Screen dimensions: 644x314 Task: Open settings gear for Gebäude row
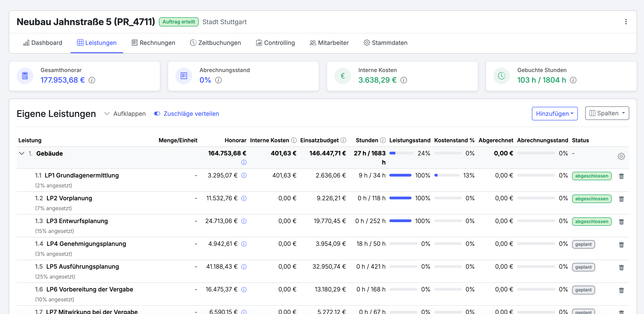(x=621, y=156)
